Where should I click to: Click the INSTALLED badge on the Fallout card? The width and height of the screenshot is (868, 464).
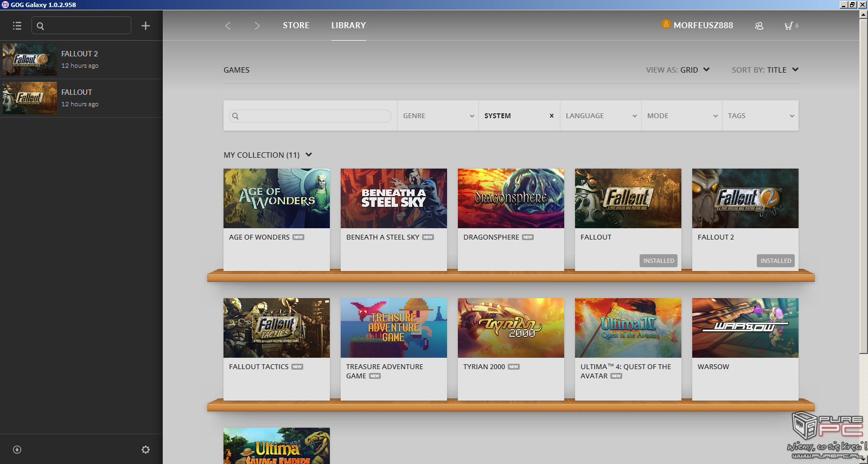659,261
